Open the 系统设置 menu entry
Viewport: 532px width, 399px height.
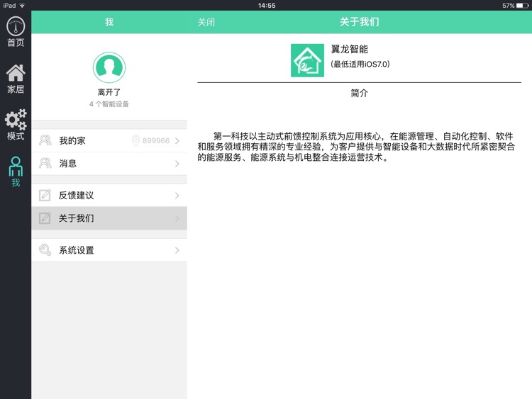[x=109, y=250]
